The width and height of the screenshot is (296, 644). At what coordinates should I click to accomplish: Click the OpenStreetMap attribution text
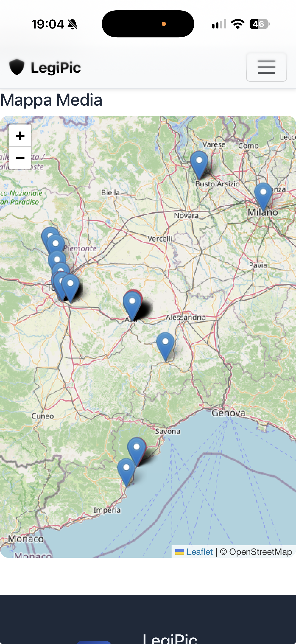click(260, 552)
